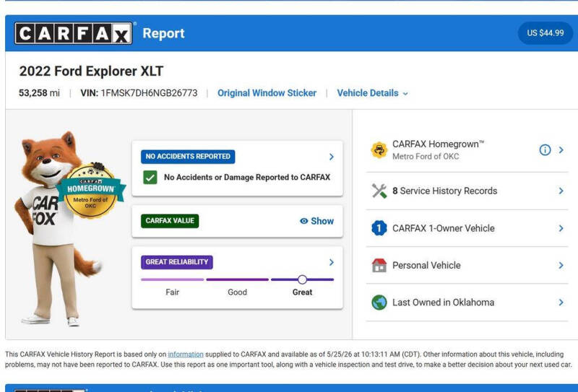Image resolution: width=578 pixels, height=392 pixels.
Task: Click the 2022 Ford Explorer XLT title
Action: (91, 71)
